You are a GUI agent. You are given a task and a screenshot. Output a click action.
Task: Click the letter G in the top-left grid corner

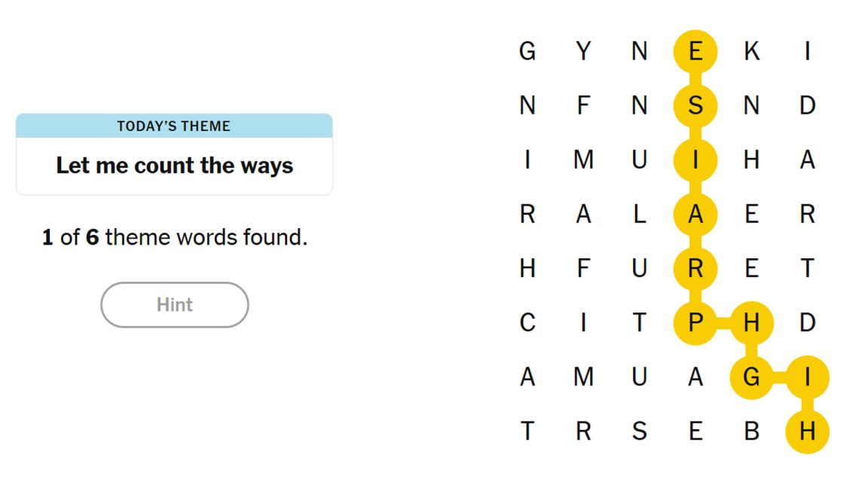527,50
